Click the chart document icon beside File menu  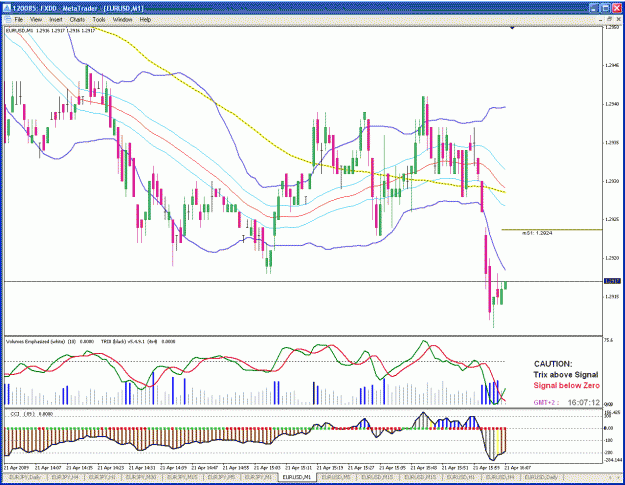[7, 20]
